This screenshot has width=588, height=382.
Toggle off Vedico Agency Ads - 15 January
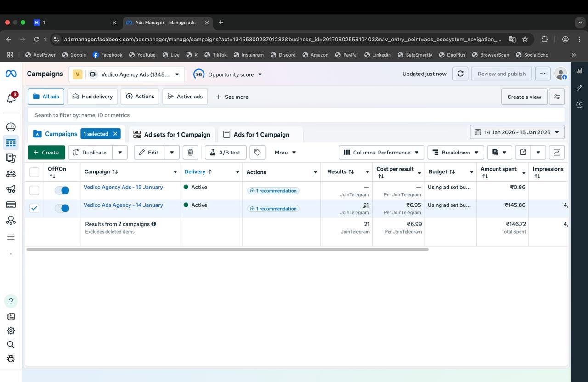62,190
